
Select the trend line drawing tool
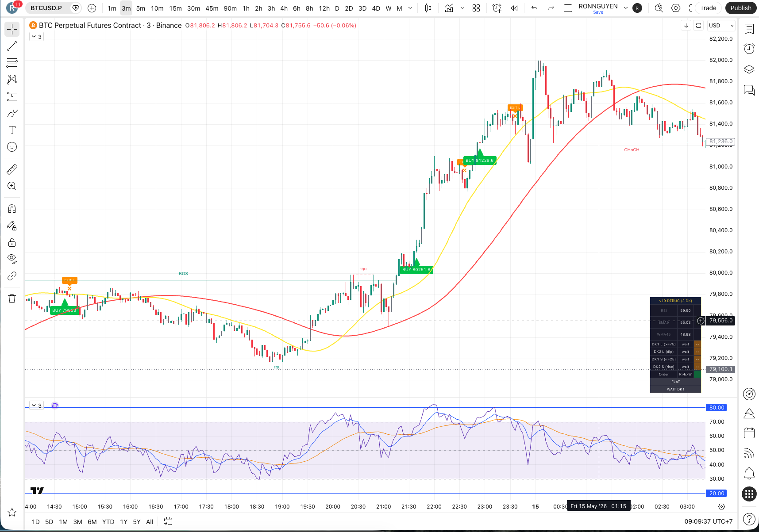pos(12,46)
